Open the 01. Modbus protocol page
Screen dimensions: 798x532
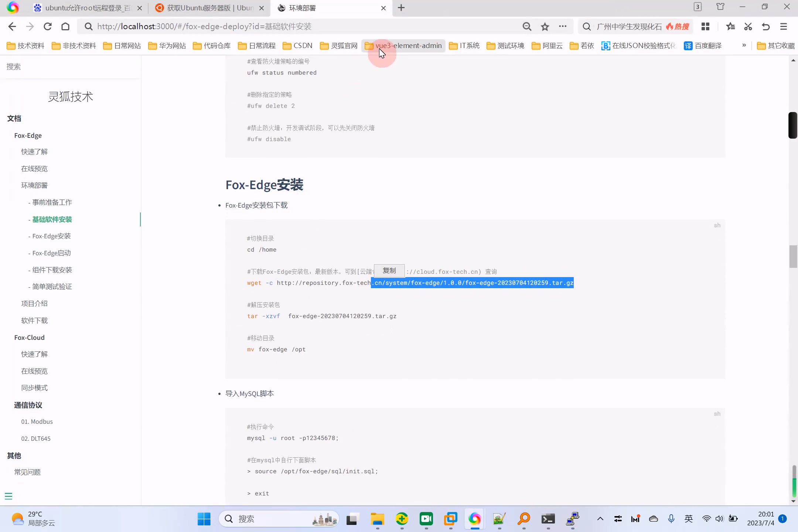click(x=37, y=422)
